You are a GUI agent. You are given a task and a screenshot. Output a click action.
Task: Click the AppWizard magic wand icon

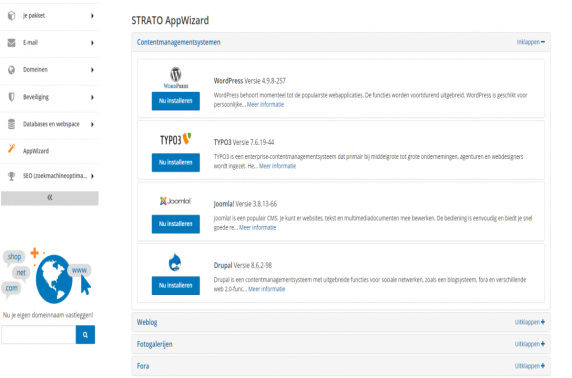[x=12, y=148]
